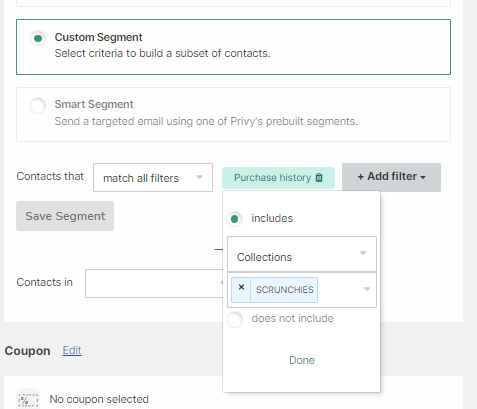Expand the collection selection dropdown arrow
Image resolution: width=477 pixels, height=409 pixels.
367,289
